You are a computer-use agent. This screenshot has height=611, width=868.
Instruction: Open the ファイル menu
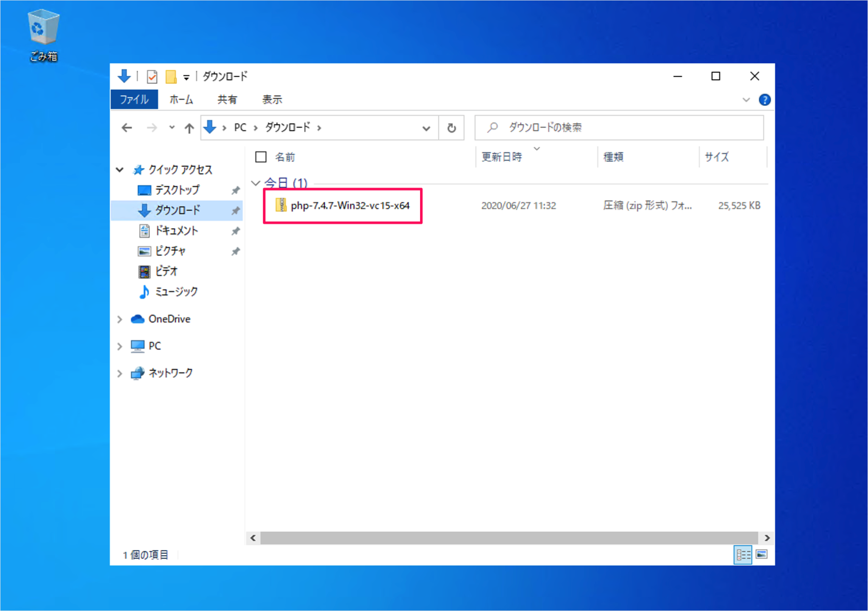tap(134, 99)
